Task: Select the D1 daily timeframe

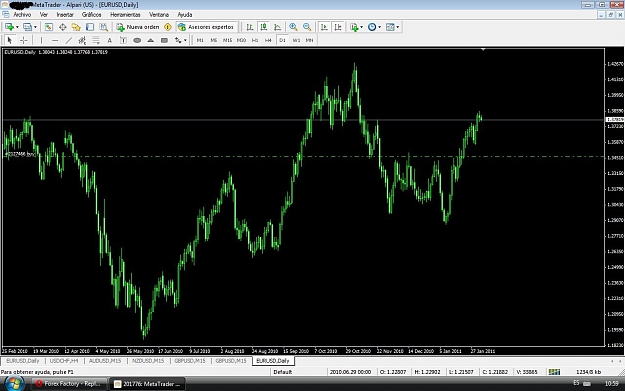Action: pyautogui.click(x=282, y=40)
